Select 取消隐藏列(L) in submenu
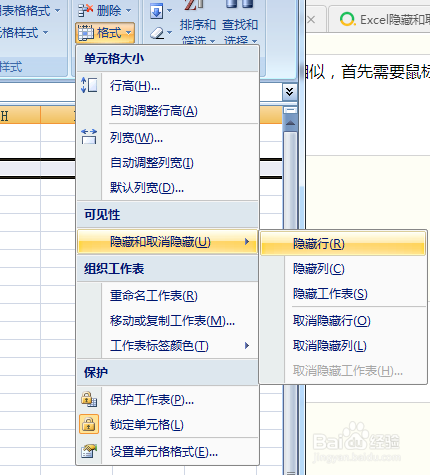 pyautogui.click(x=343, y=346)
